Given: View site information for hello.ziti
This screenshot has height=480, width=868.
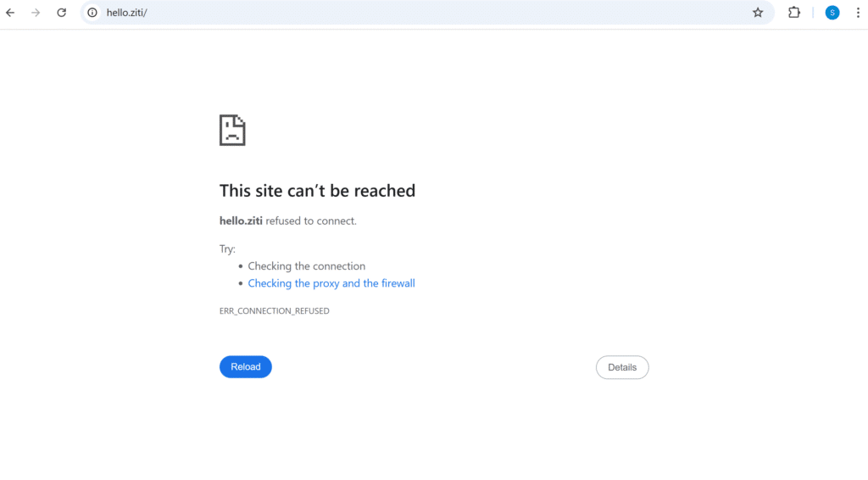Looking at the screenshot, I should point(92,13).
